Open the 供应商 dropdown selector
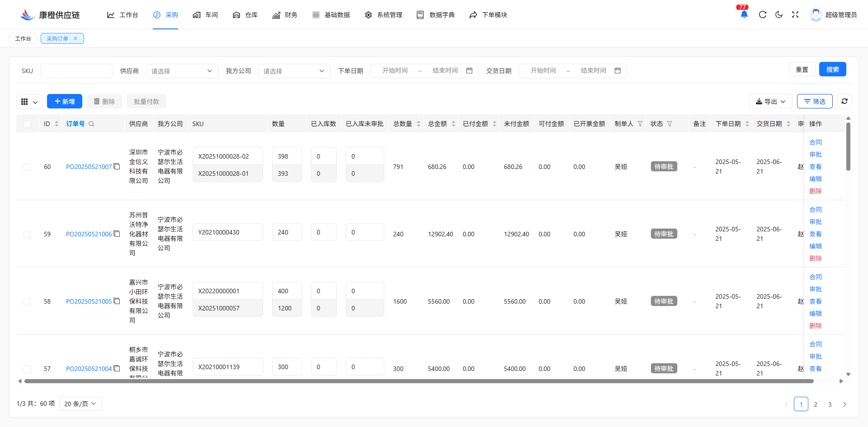868x427 pixels. click(182, 71)
